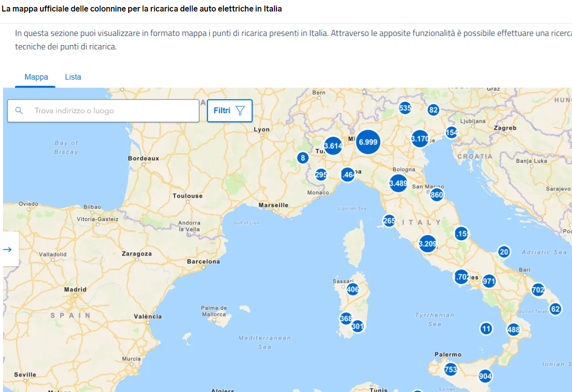Select the 971 cluster marker
This screenshot has width=572, height=392.
coord(489,281)
